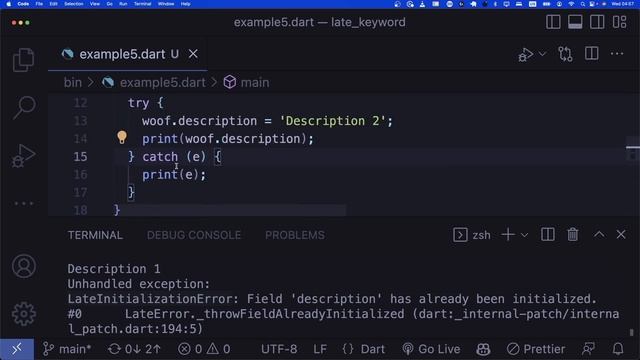
Task: Close the terminal panel
Action: pos(621,234)
